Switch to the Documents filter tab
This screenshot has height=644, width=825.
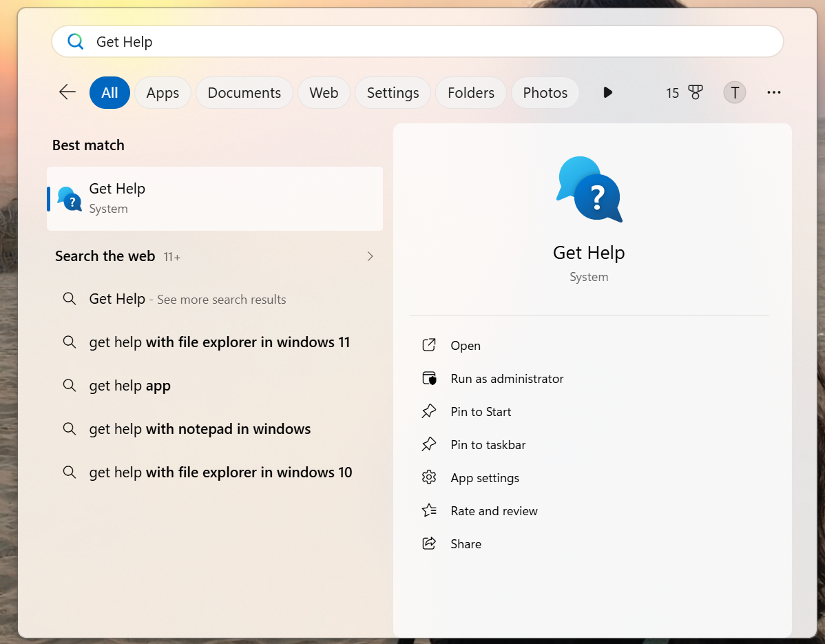click(x=244, y=92)
